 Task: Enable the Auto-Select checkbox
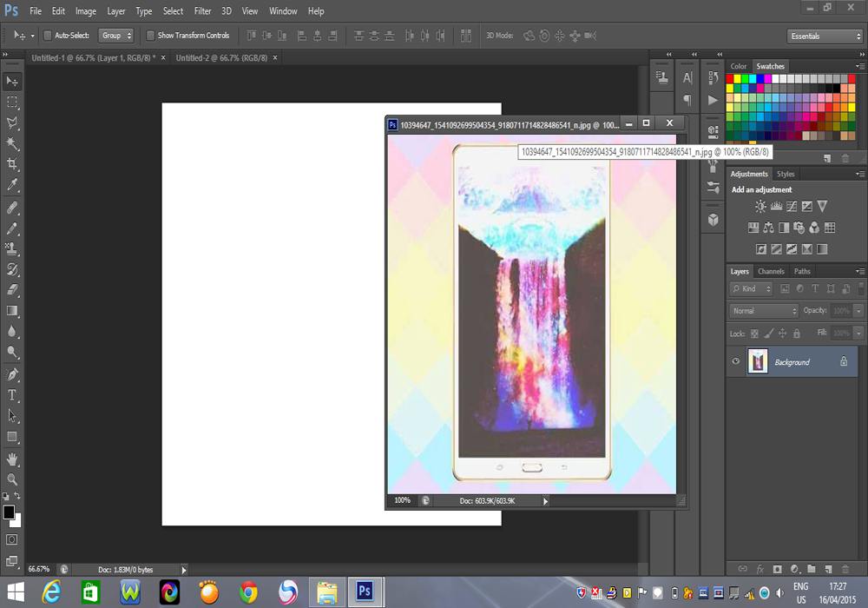tap(48, 36)
